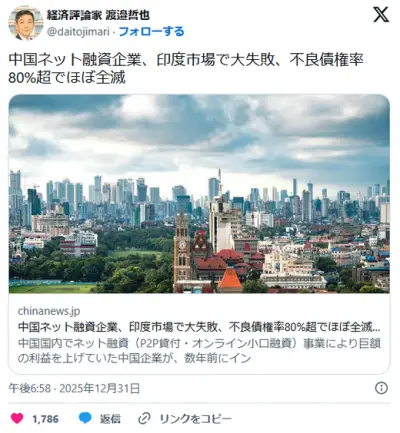Click the article description snippet text
Viewport: 400px width, 433px height.
coord(199,350)
